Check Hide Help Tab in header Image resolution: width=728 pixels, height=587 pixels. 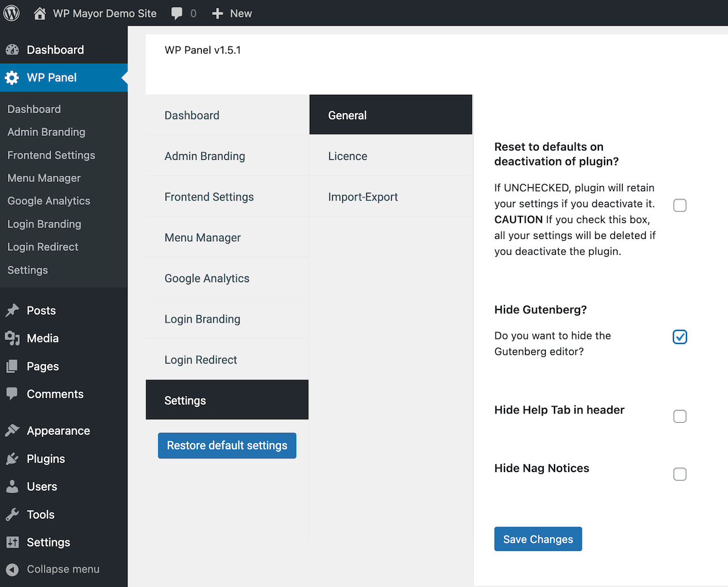click(680, 416)
